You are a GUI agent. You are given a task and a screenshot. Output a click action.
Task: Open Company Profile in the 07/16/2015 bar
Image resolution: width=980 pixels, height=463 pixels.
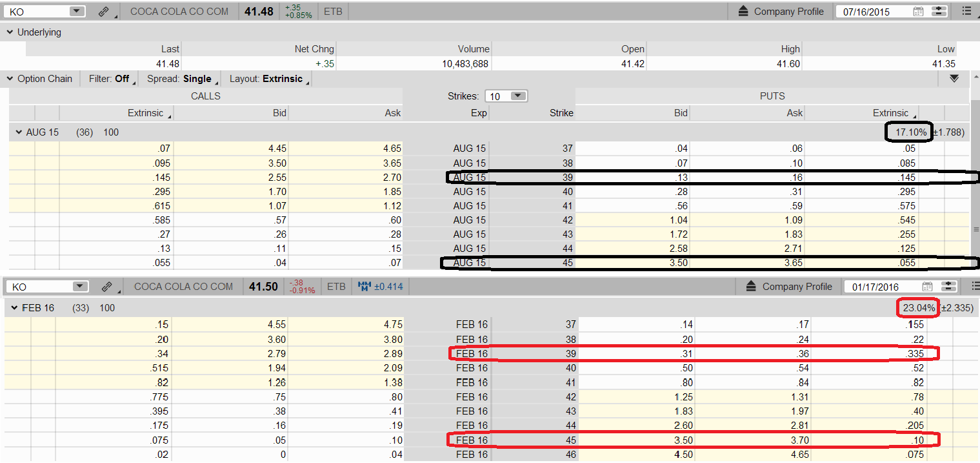[781, 12]
